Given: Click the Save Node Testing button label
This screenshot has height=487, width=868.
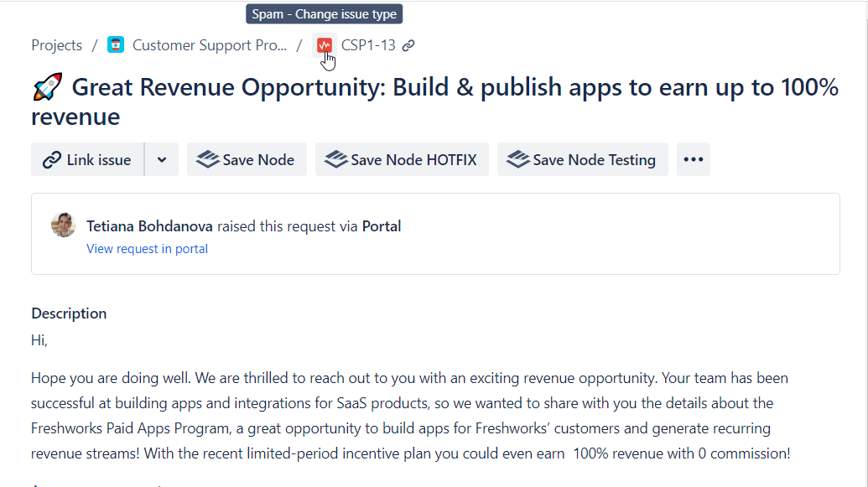Looking at the screenshot, I should (x=594, y=159).
